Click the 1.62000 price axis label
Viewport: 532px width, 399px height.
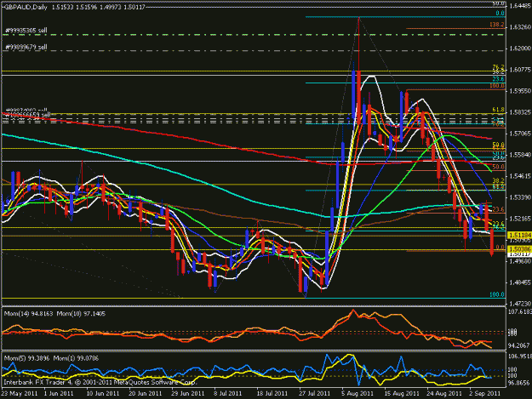coord(520,48)
